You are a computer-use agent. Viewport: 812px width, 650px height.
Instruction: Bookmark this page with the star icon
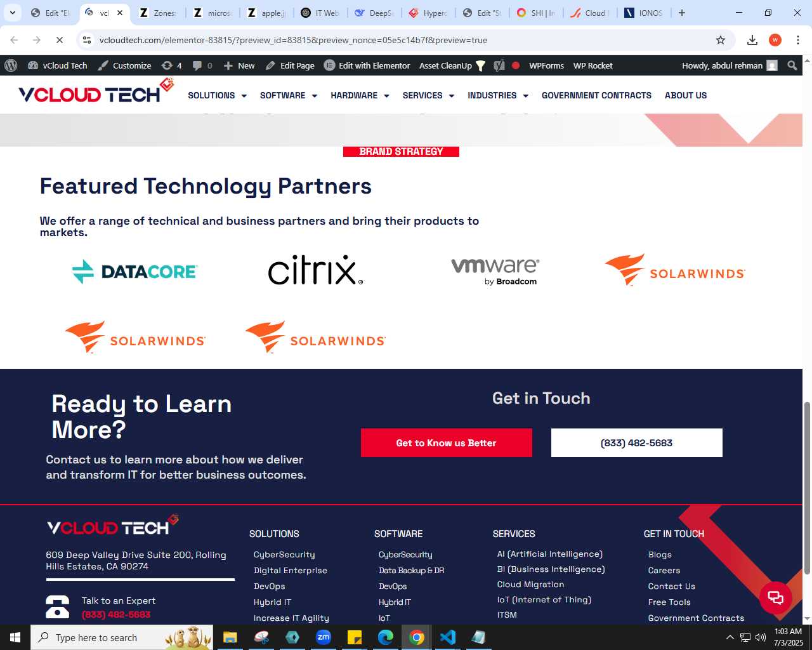721,40
